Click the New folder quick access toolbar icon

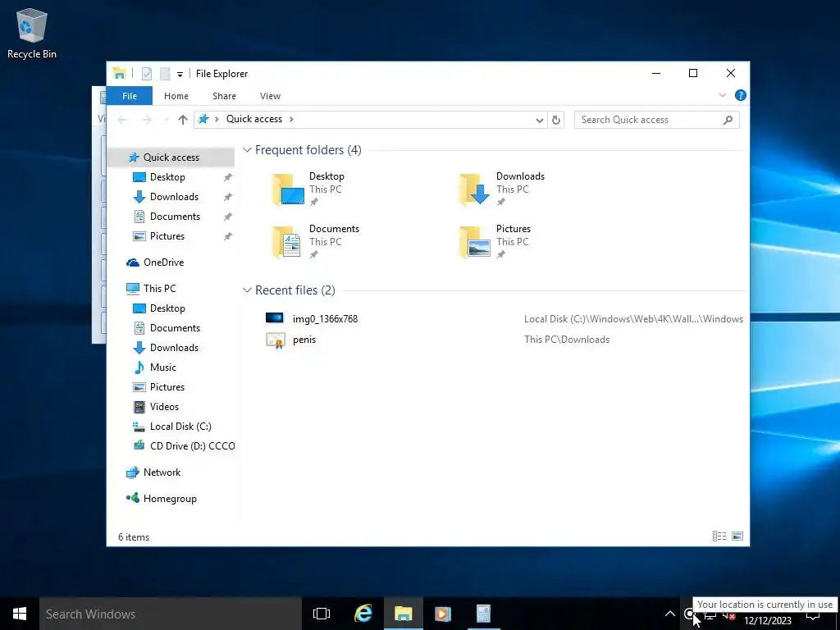165,73
